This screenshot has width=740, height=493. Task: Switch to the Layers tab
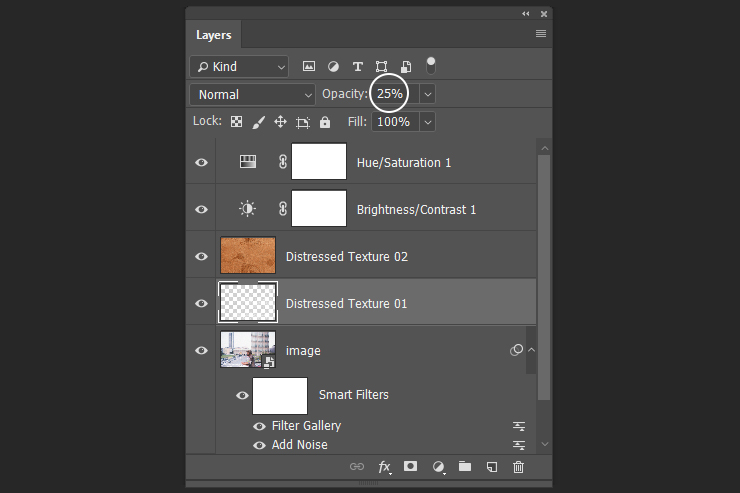click(x=213, y=35)
